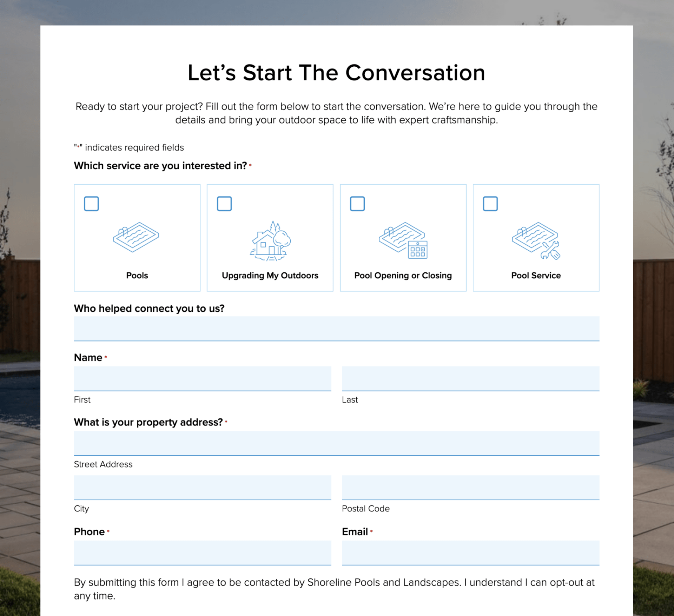Click the house and tree outdoors icon
Image resolution: width=674 pixels, height=616 pixels.
pyautogui.click(x=270, y=241)
